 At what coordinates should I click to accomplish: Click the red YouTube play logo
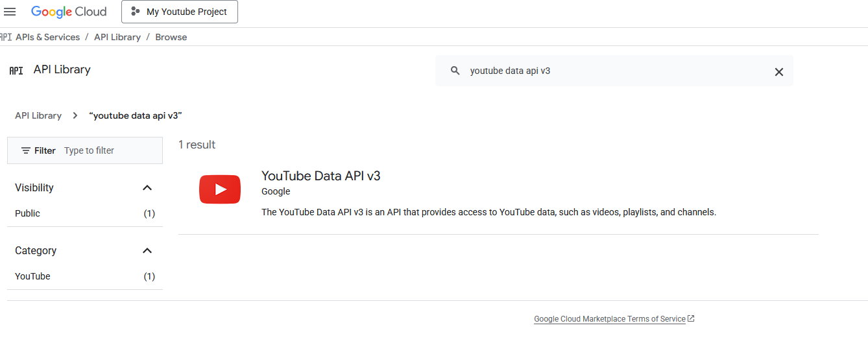click(220, 189)
